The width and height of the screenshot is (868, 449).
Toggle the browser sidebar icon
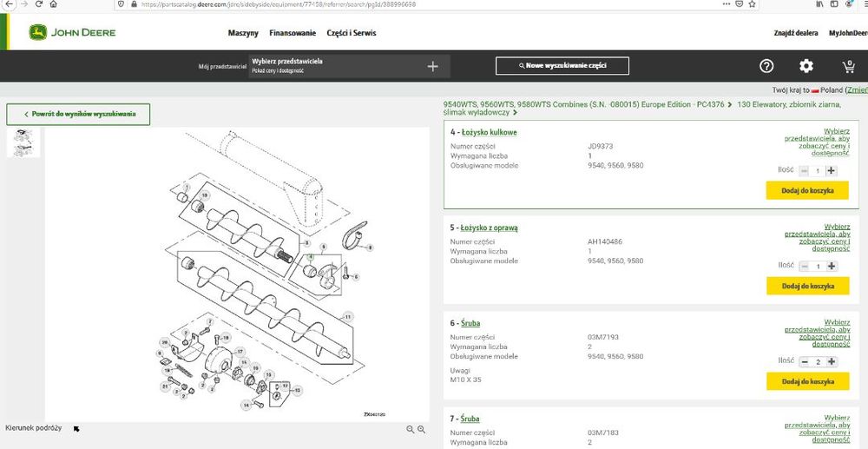click(834, 3)
